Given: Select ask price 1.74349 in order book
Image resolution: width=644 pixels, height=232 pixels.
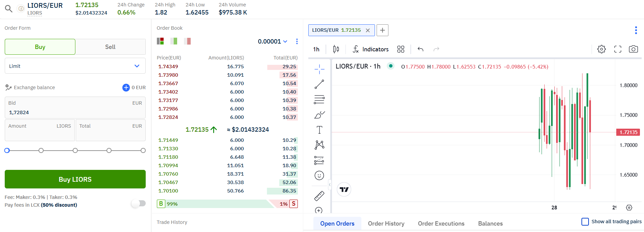Looking at the screenshot, I should [x=168, y=67].
